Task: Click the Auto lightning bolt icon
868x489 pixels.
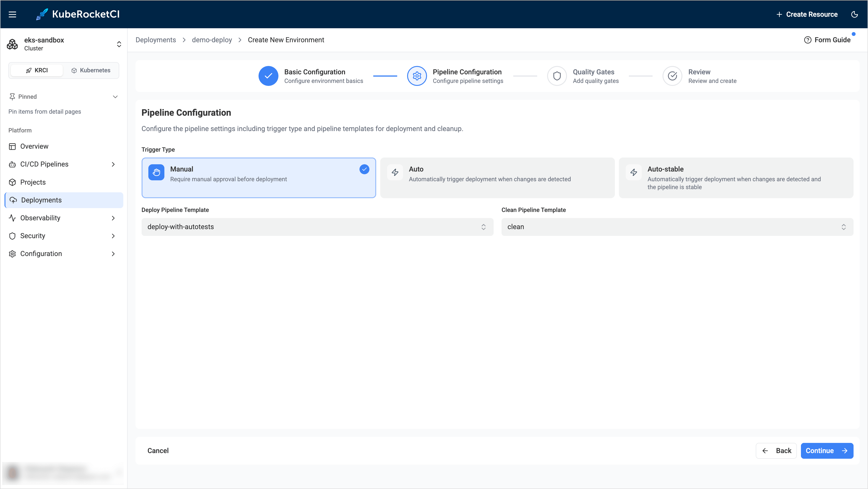Action: [395, 172]
